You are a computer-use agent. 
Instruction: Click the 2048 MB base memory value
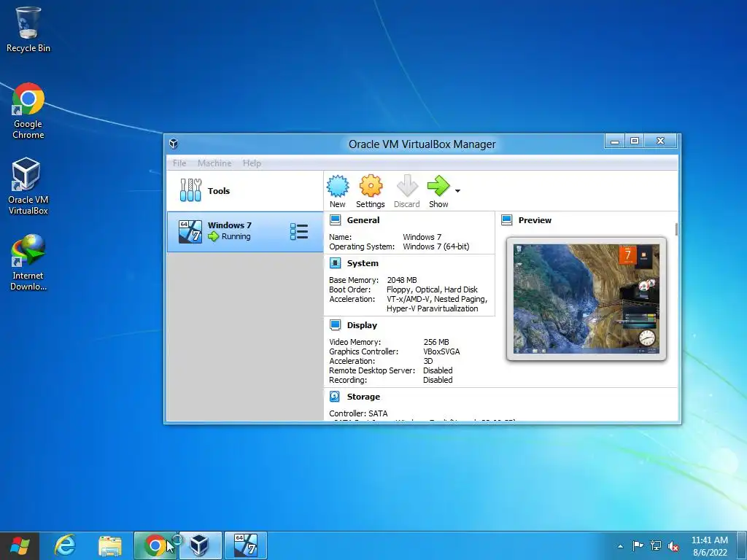coord(402,280)
